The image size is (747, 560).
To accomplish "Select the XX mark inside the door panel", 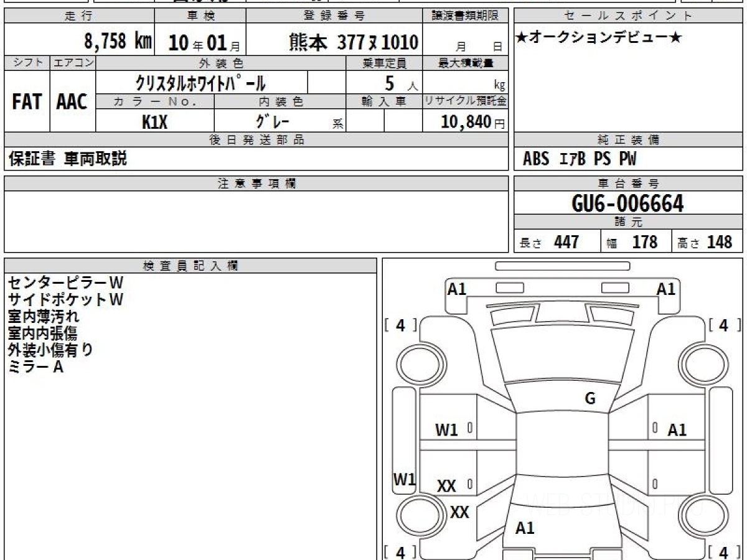I will [x=446, y=486].
